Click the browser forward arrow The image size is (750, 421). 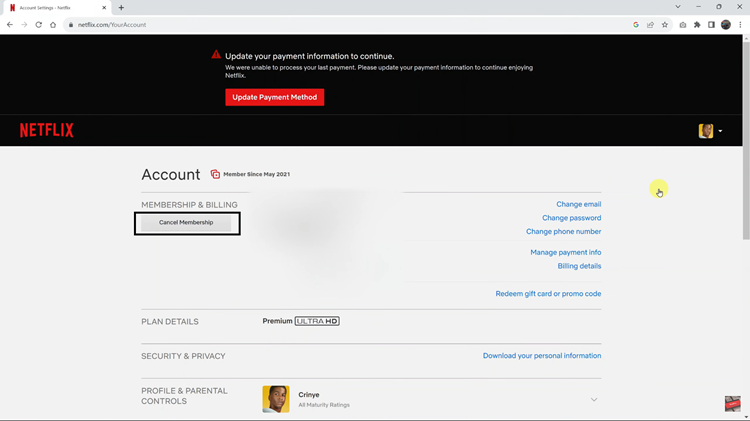tap(24, 25)
